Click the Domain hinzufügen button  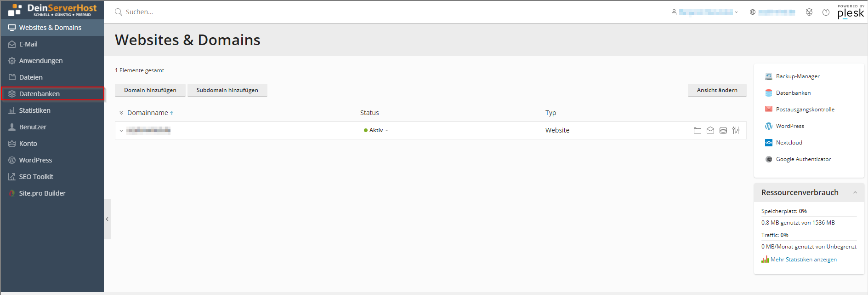click(x=150, y=90)
